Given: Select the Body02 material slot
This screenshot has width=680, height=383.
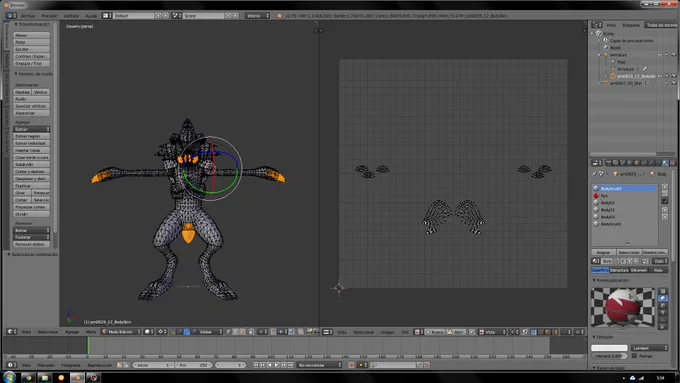Looking at the screenshot, I should [624, 203].
